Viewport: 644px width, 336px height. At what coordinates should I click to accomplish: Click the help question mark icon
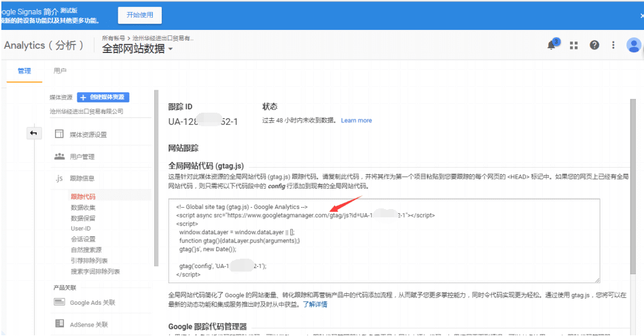coord(594,45)
